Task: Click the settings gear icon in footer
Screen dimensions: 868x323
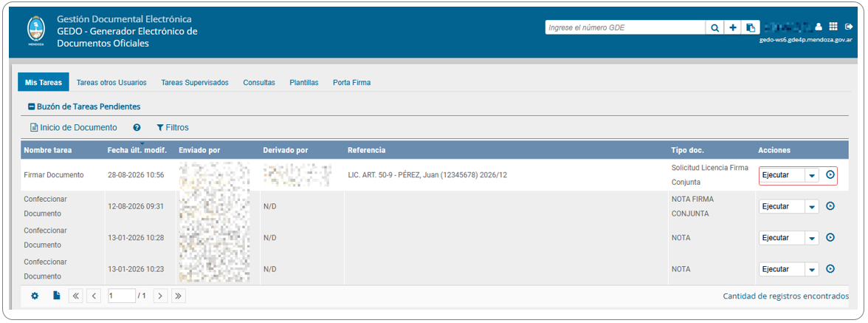Action: tap(35, 296)
